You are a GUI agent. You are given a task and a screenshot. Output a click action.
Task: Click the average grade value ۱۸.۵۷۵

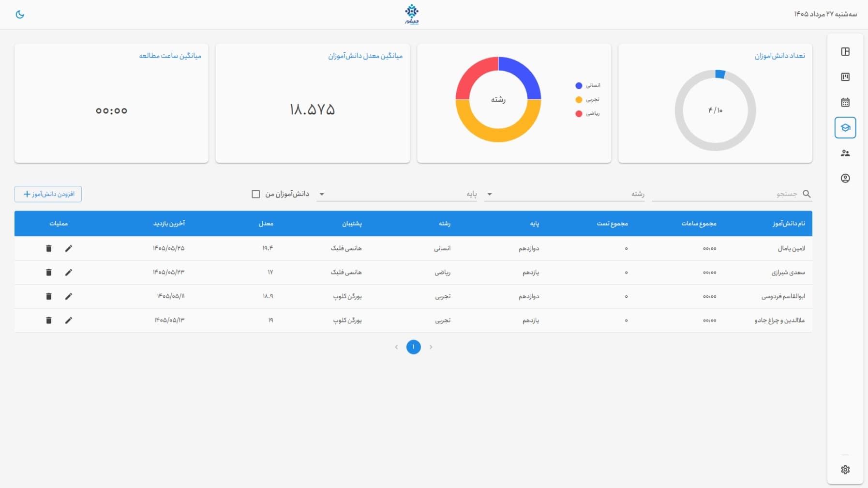tap(312, 109)
